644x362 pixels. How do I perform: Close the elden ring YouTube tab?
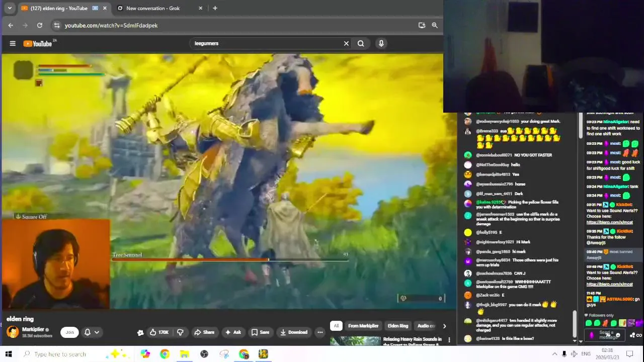[105, 8]
